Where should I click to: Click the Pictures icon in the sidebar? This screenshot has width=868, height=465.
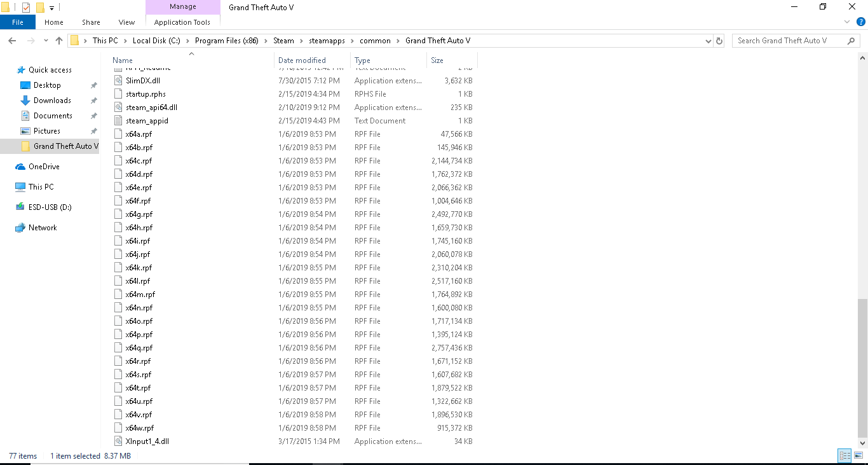pyautogui.click(x=25, y=131)
